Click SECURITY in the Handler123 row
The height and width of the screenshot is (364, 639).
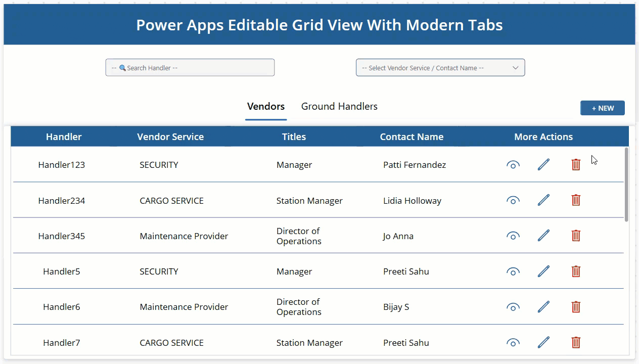tap(159, 165)
